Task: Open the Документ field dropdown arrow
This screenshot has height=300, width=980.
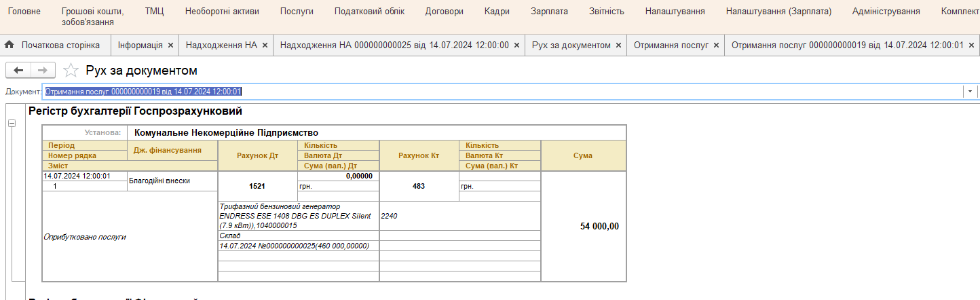Action: (970, 91)
